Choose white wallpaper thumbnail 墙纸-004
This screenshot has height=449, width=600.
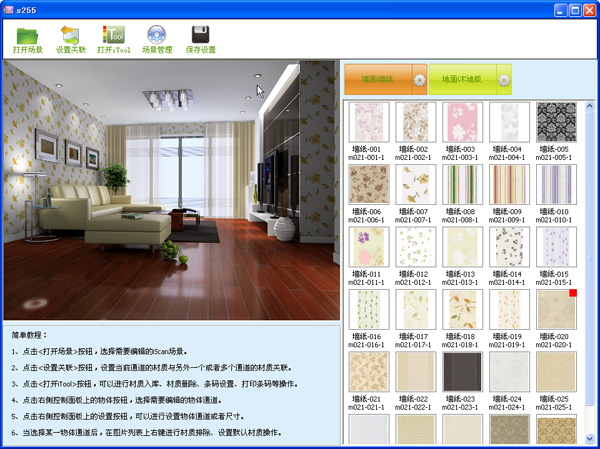509,122
